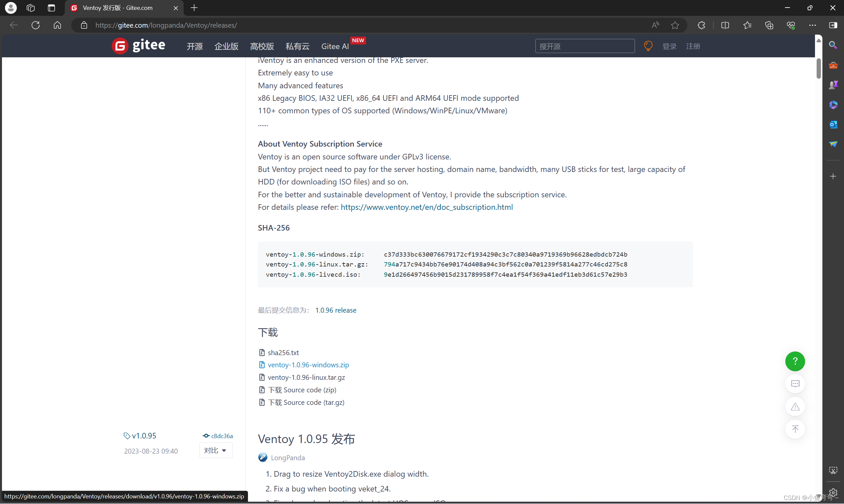Image resolution: width=844 pixels, height=504 pixels.
Task: Open browser essentials heart icon
Action: 791,25
